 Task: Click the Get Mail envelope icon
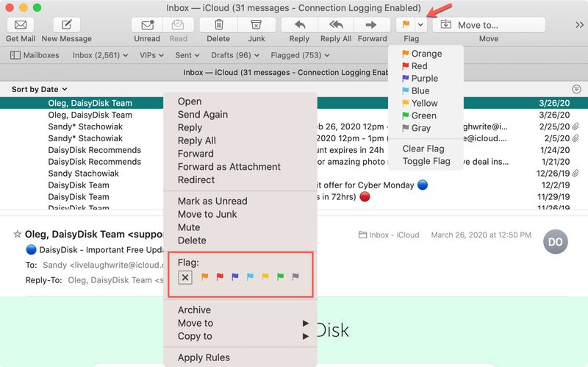pos(21,25)
